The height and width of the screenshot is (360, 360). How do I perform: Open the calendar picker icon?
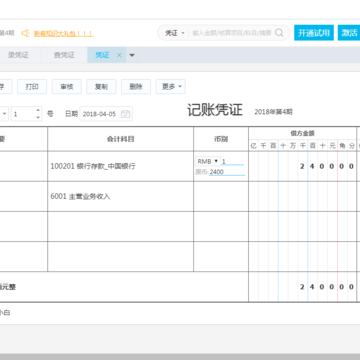(126, 114)
